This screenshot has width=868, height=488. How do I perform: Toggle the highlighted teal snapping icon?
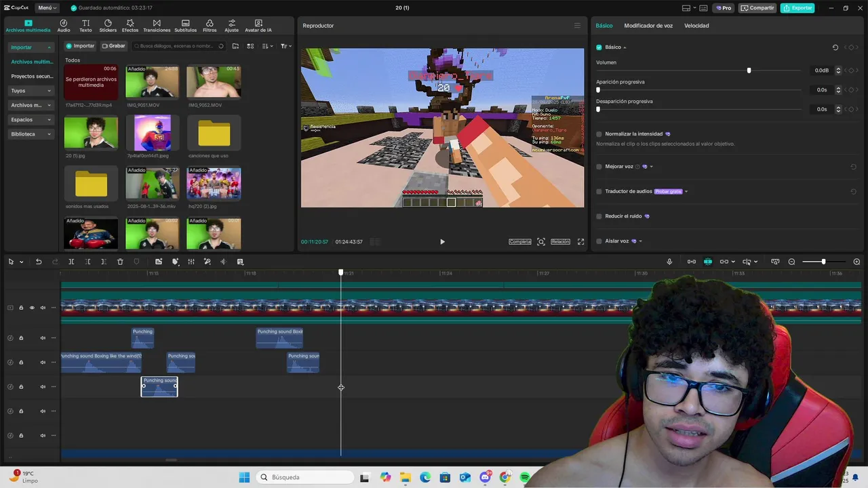tap(708, 262)
